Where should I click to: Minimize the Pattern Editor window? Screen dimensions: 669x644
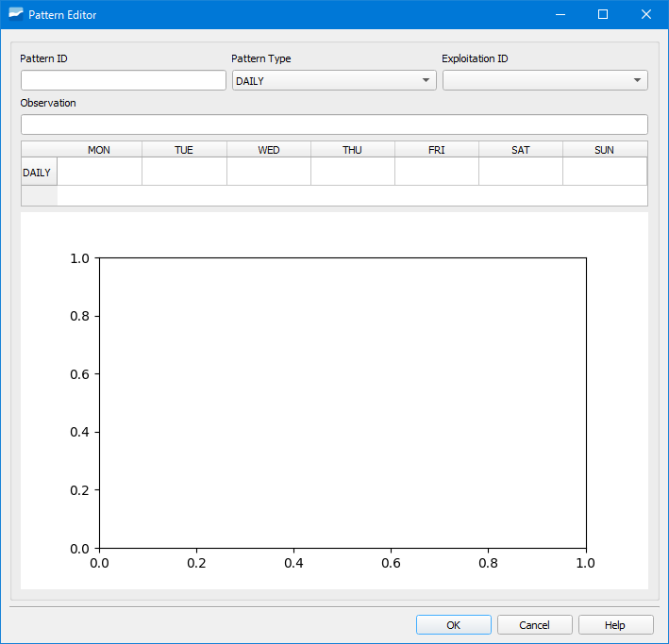point(560,14)
